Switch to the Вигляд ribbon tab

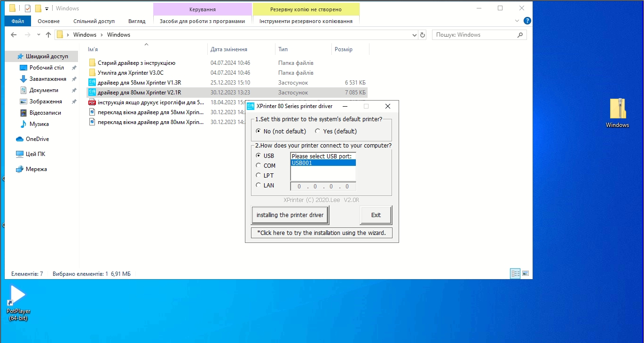pos(137,21)
